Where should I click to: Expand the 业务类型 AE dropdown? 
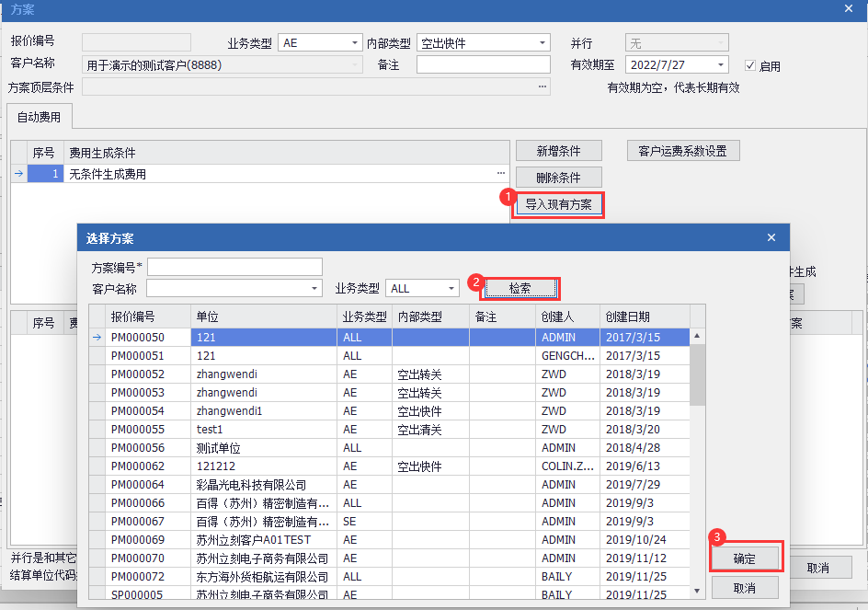tap(356, 43)
